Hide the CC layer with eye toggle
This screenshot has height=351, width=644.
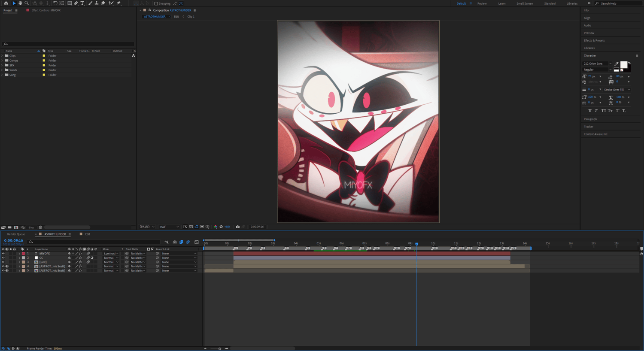click(3, 258)
